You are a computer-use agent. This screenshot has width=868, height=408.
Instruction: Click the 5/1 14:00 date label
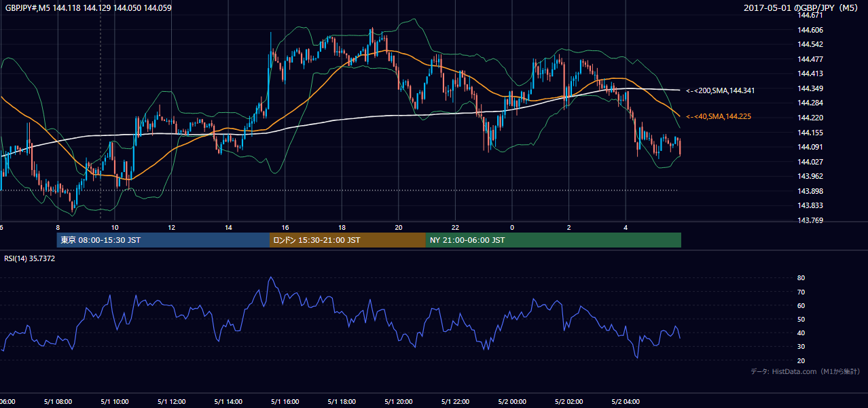pos(228,402)
